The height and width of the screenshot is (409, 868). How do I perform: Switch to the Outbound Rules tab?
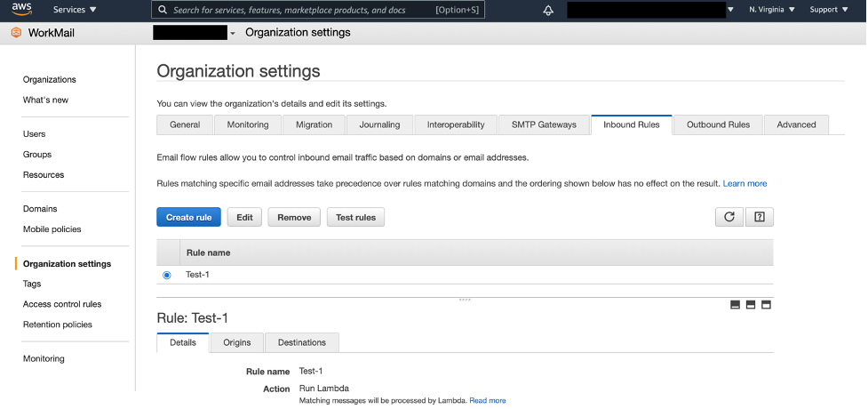tap(718, 124)
